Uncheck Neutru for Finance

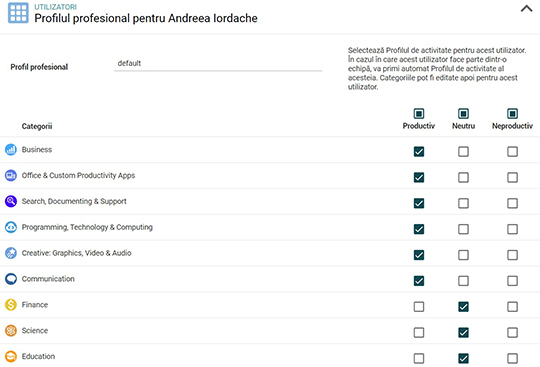tap(464, 307)
